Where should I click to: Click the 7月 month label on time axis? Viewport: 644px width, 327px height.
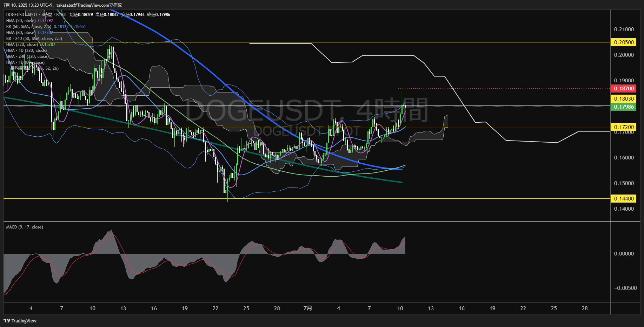(308, 308)
